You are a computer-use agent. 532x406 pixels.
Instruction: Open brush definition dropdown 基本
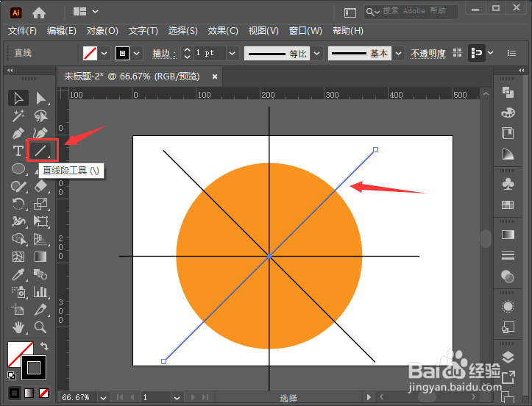[399, 53]
